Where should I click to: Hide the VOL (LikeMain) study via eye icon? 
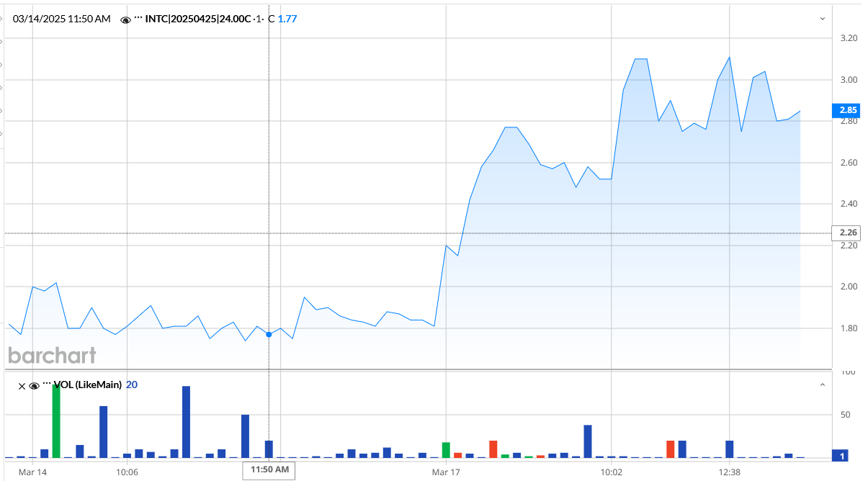click(33, 385)
